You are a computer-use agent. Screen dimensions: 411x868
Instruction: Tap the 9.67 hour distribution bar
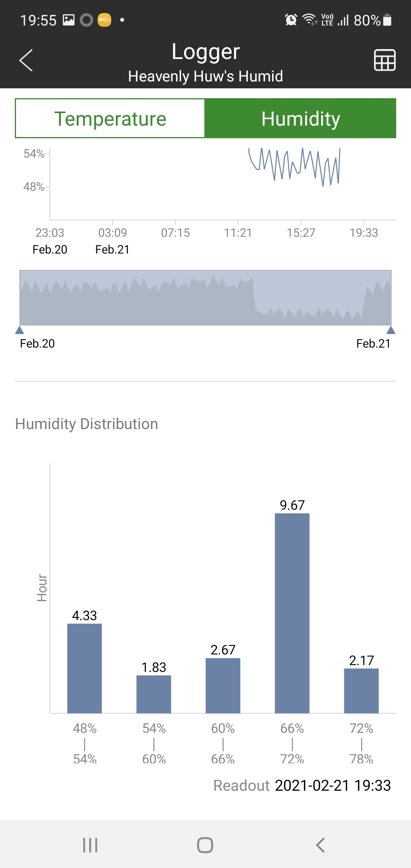pos(292,613)
